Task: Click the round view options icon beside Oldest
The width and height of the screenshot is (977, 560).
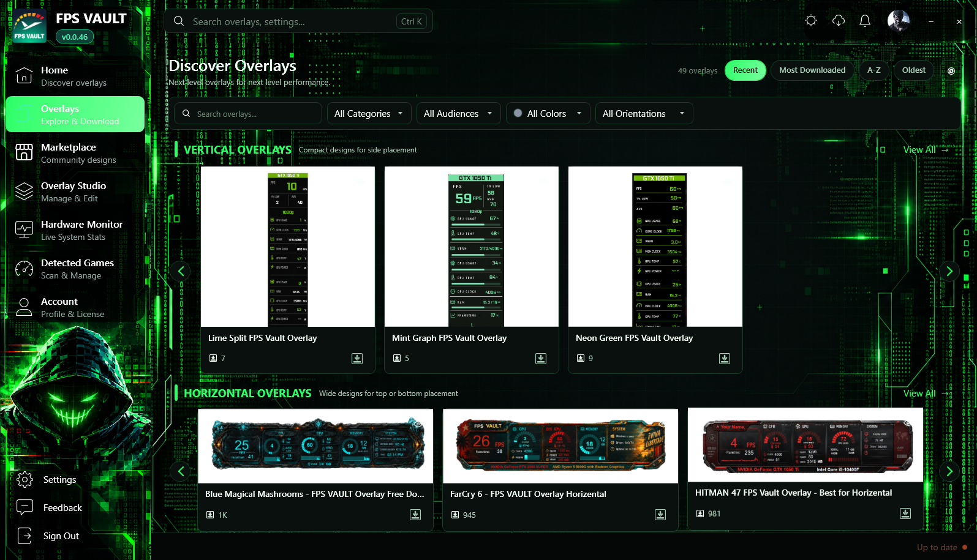Action: tap(951, 70)
